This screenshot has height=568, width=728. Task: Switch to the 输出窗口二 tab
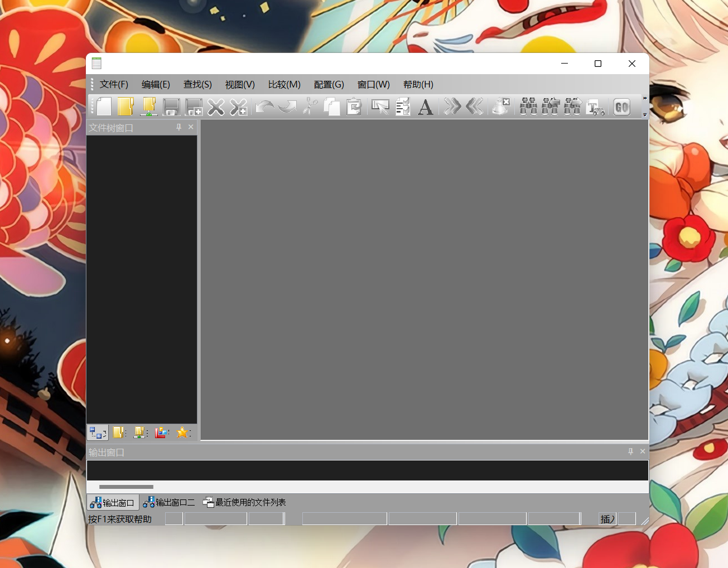coord(168,502)
